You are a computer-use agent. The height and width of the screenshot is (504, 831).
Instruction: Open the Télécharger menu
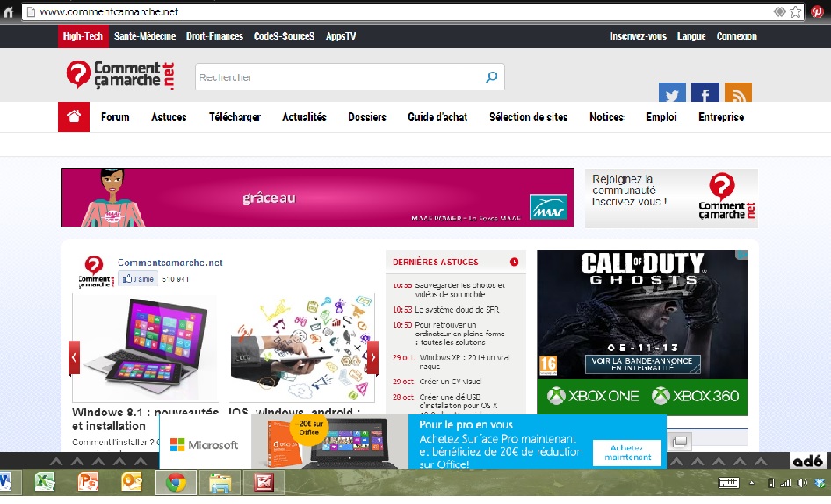235,117
